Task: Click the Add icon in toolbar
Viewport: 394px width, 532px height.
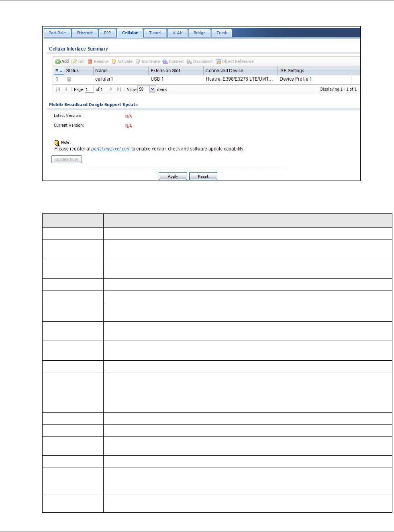Action: click(58, 61)
